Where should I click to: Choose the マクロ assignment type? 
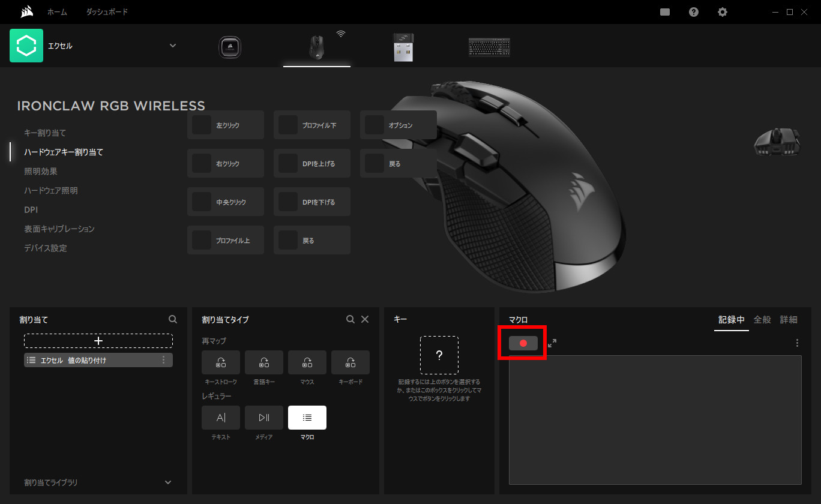pos(307,418)
